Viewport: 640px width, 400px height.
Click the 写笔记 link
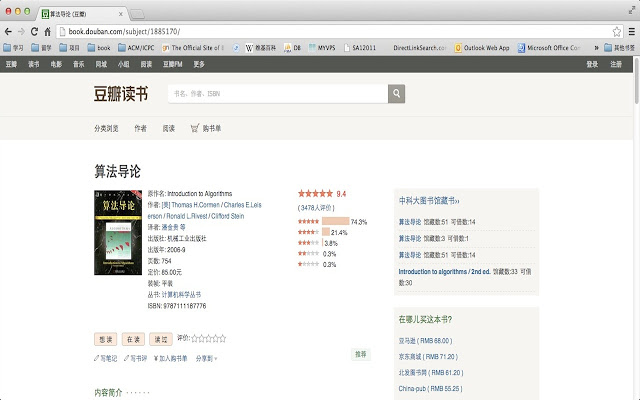coord(105,358)
